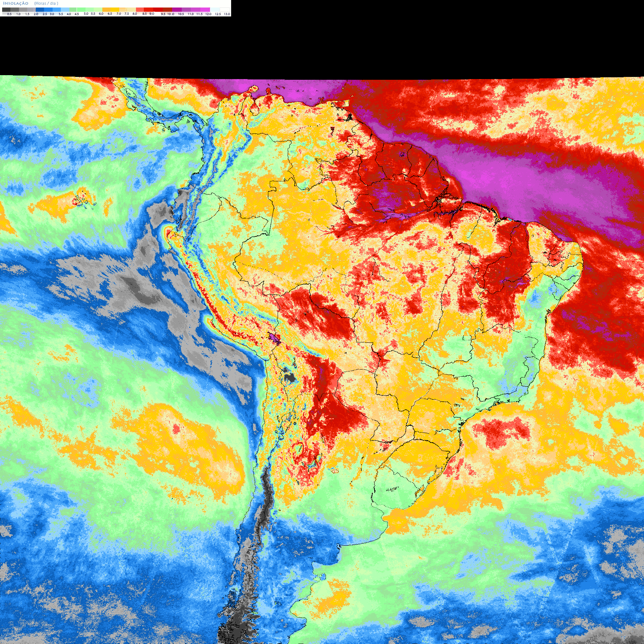
Task: Select the 2.0 value on the legend
Action: tap(36, 14)
